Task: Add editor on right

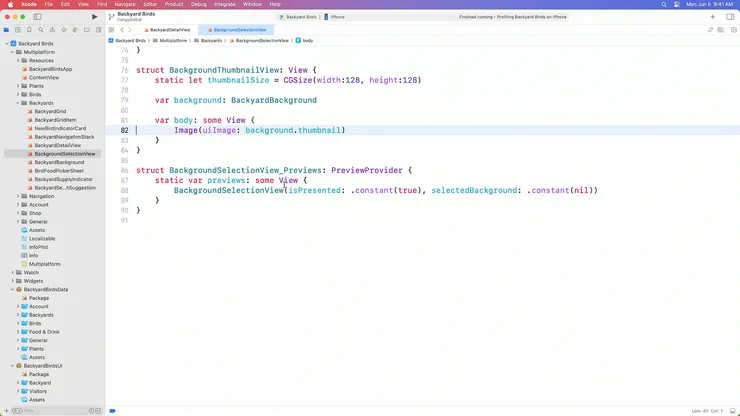Action: click(733, 30)
